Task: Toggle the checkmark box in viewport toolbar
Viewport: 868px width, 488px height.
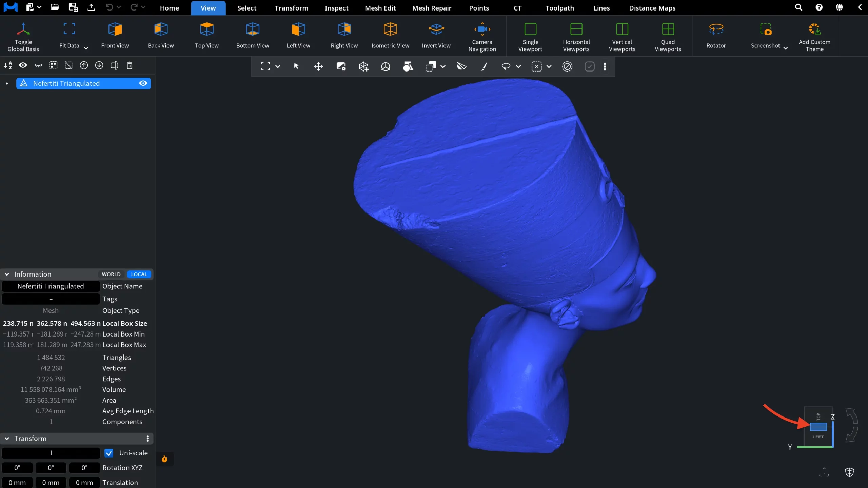Action: point(590,66)
